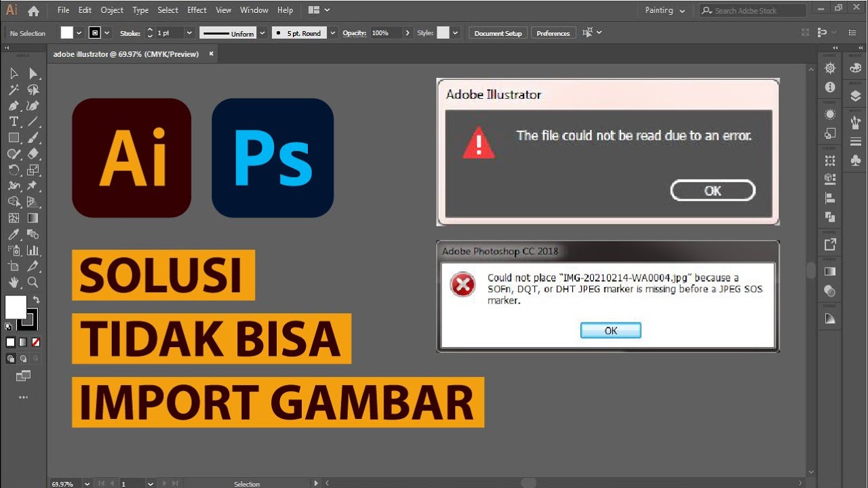Screen dimensions: 868x488
Task: Open stroke weight dropdown (1 pt)
Action: pyautogui.click(x=189, y=33)
